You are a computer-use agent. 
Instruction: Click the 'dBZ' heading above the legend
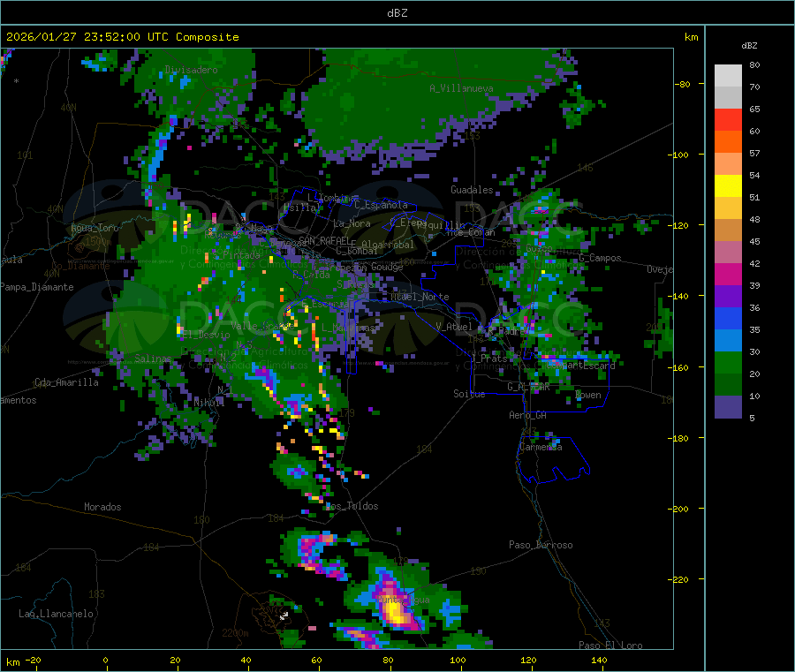749,46
